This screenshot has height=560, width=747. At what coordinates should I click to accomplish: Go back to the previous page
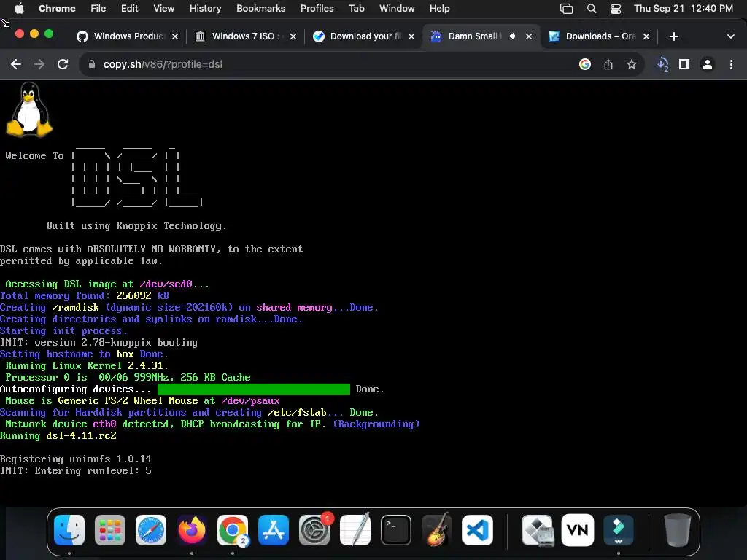tap(16, 64)
